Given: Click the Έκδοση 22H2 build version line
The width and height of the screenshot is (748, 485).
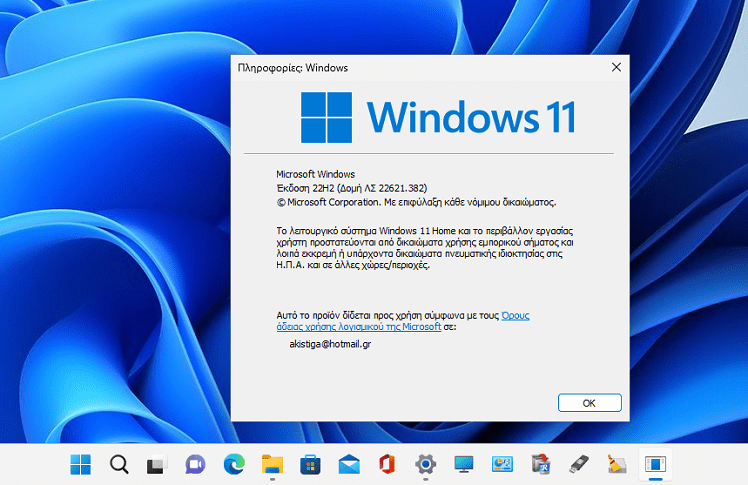Looking at the screenshot, I should pos(352,188).
